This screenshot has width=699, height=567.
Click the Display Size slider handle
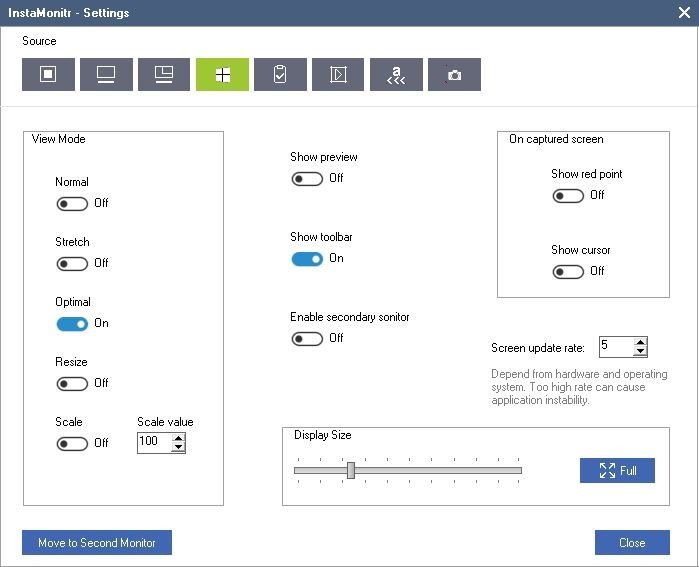351,470
